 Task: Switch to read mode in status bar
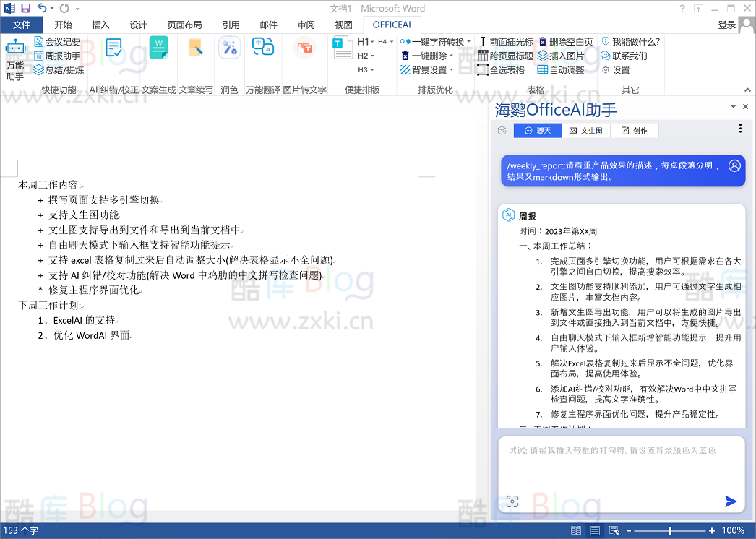[x=576, y=530]
